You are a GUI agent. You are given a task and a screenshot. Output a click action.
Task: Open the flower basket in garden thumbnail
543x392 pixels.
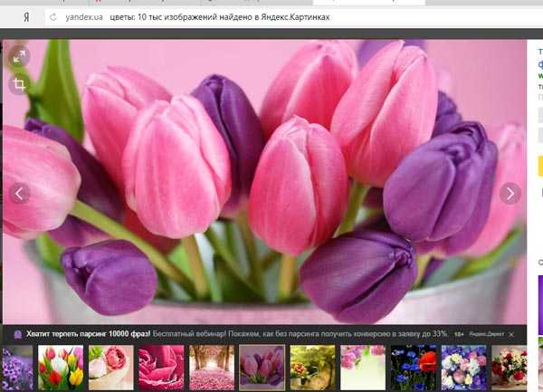(x=313, y=368)
